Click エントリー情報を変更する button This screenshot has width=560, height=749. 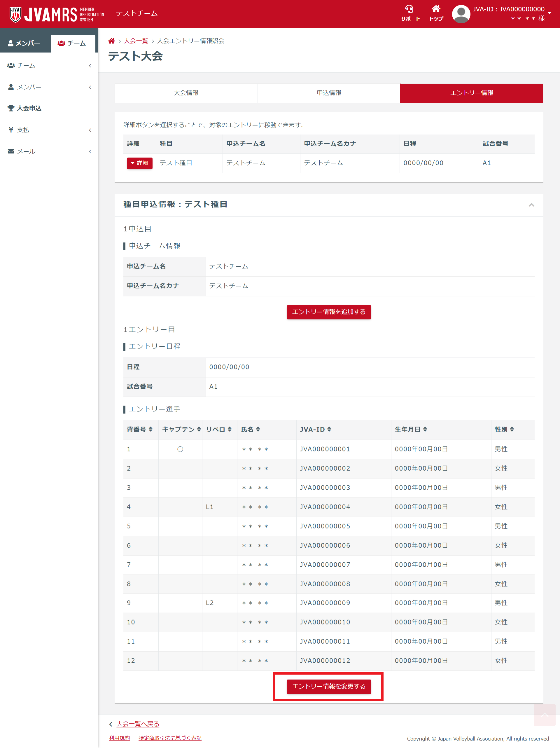tap(328, 686)
